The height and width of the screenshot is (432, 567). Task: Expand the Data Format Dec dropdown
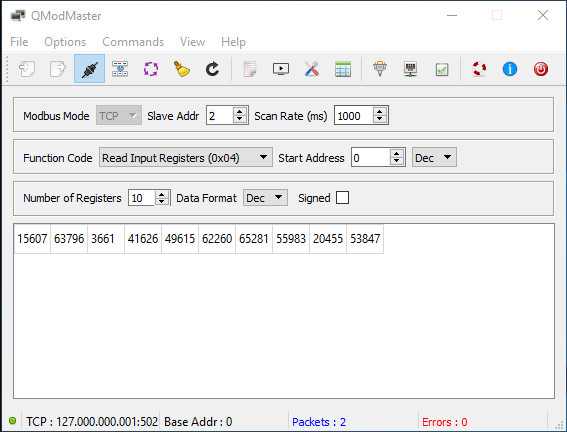click(265, 198)
